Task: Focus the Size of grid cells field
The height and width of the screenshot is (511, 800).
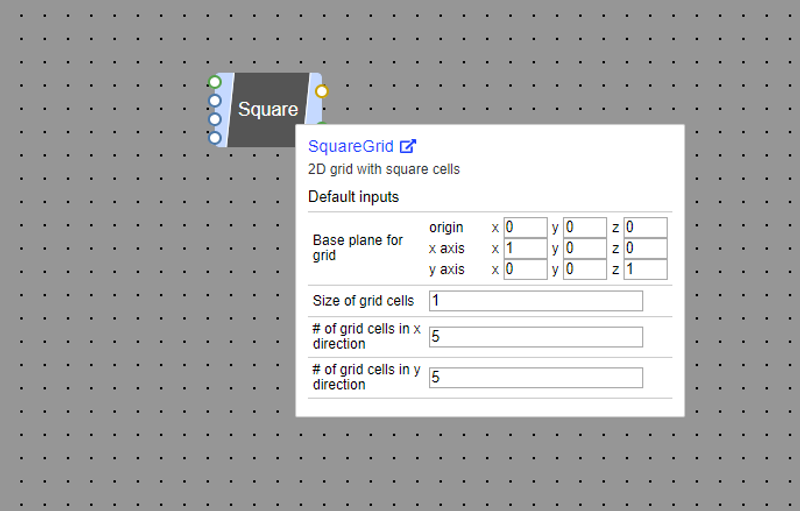Action: click(x=536, y=301)
